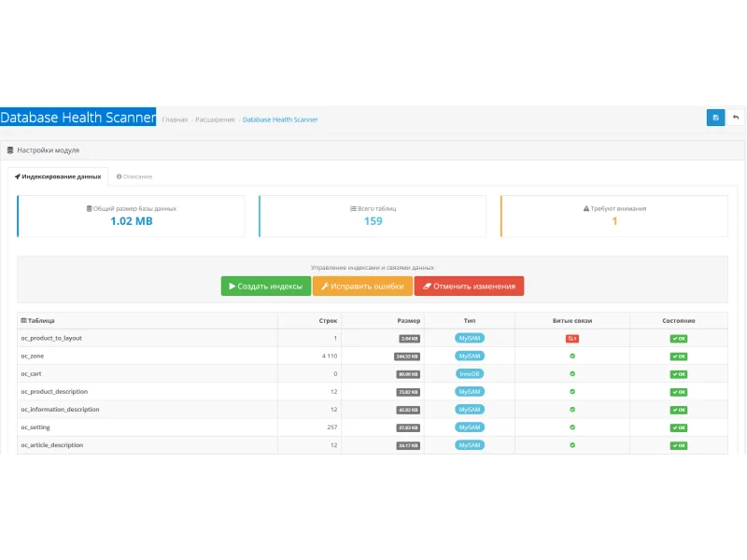Click the MySAM type badge for oc_setting
The image size is (747, 560).
tap(470, 427)
